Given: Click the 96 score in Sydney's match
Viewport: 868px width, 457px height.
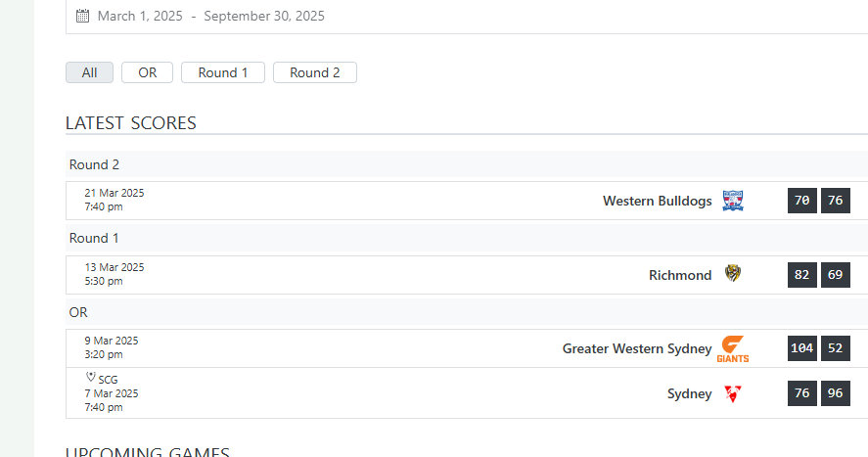Looking at the screenshot, I should (836, 393).
